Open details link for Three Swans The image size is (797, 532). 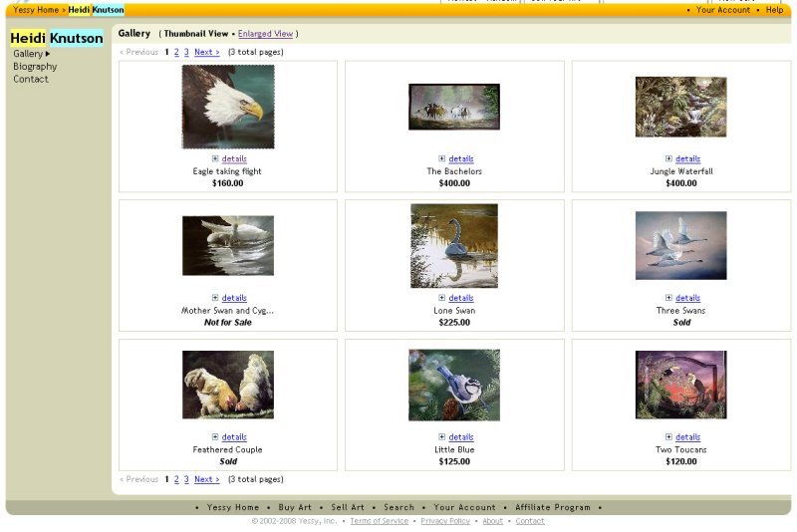point(687,298)
